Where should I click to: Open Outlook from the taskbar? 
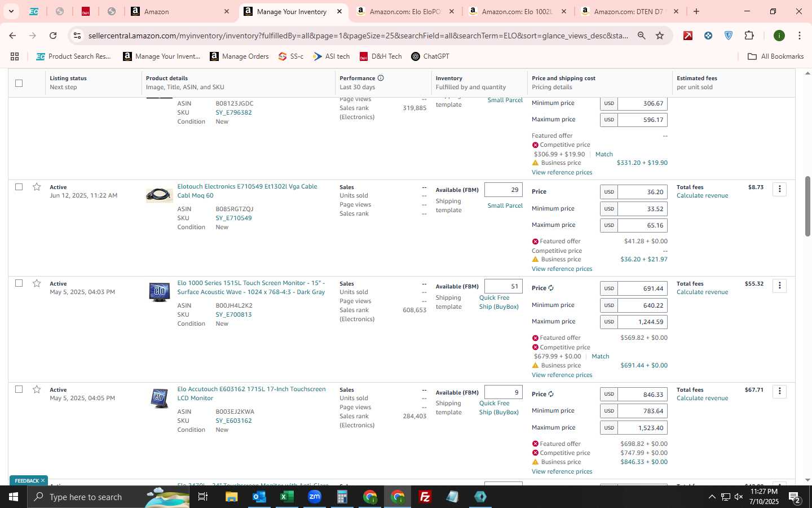(259, 497)
